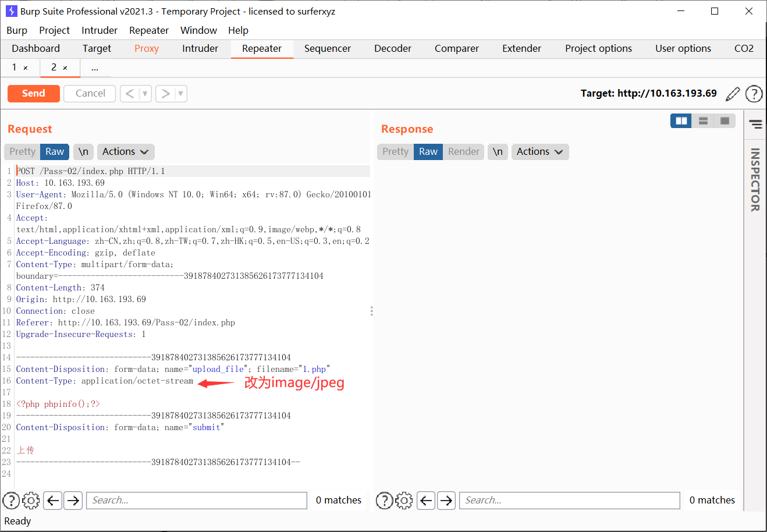Switch to the Dashboard tab
767x532 pixels.
[x=35, y=48]
